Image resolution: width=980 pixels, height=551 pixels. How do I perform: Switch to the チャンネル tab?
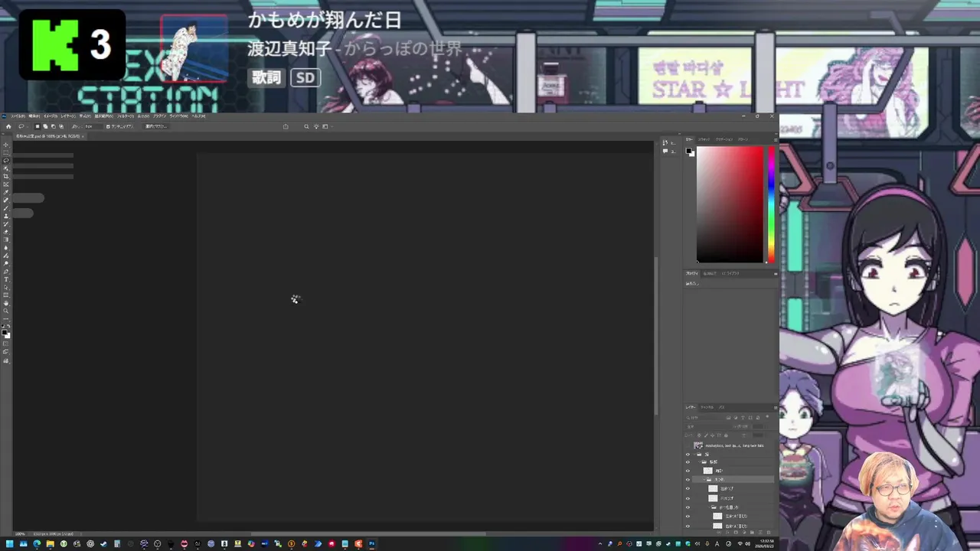pyautogui.click(x=707, y=407)
